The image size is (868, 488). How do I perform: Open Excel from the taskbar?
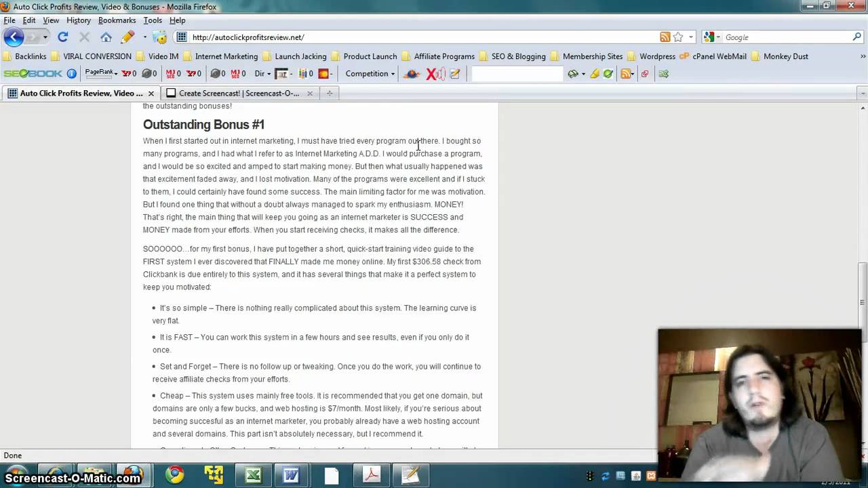(x=253, y=474)
